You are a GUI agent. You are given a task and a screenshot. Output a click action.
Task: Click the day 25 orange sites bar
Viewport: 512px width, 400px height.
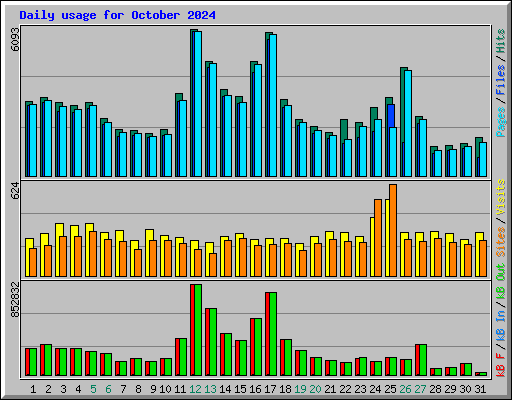pyautogui.click(x=393, y=230)
